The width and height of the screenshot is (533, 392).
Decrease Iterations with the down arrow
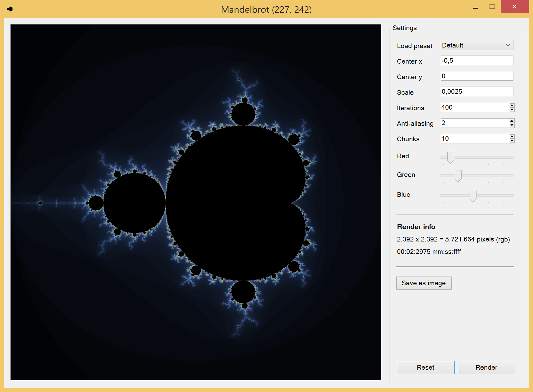coord(512,110)
